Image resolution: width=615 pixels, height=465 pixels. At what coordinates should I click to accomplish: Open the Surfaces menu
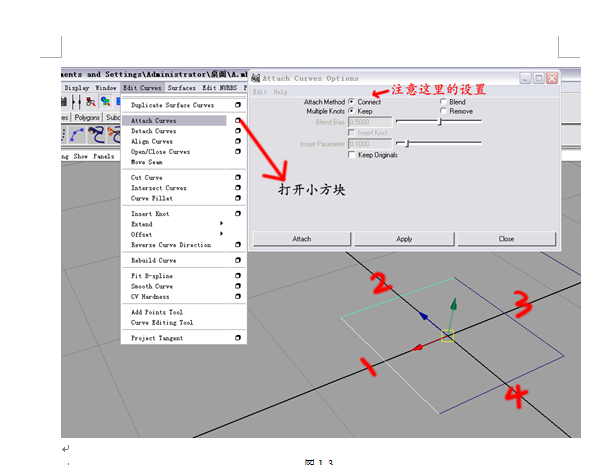[181, 88]
